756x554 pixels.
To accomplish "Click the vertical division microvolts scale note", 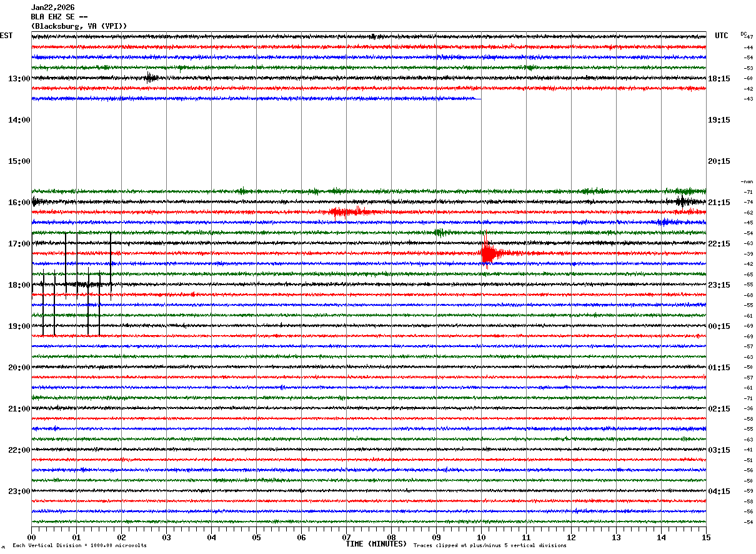I will (x=79, y=546).
